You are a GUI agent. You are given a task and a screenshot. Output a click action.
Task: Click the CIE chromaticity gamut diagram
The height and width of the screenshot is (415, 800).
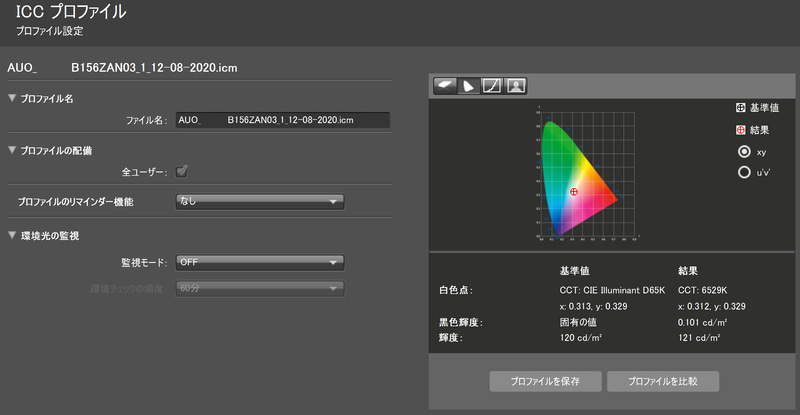(x=587, y=173)
